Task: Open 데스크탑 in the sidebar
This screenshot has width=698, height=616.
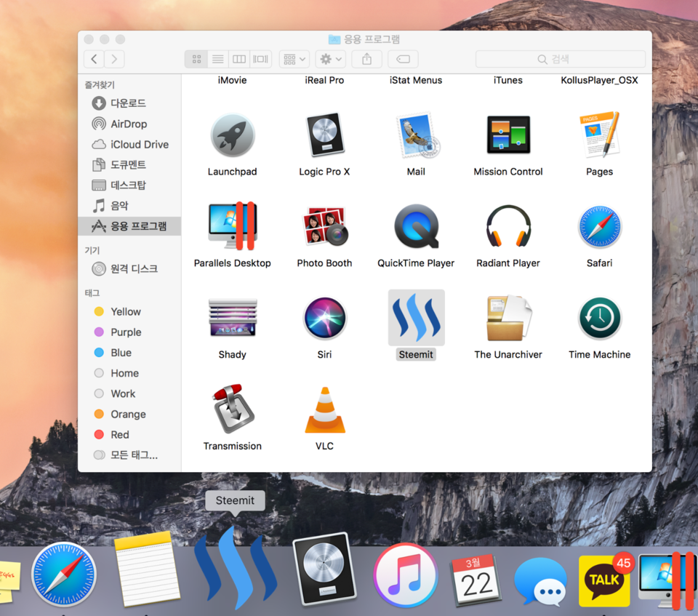Action: pyautogui.click(x=129, y=185)
